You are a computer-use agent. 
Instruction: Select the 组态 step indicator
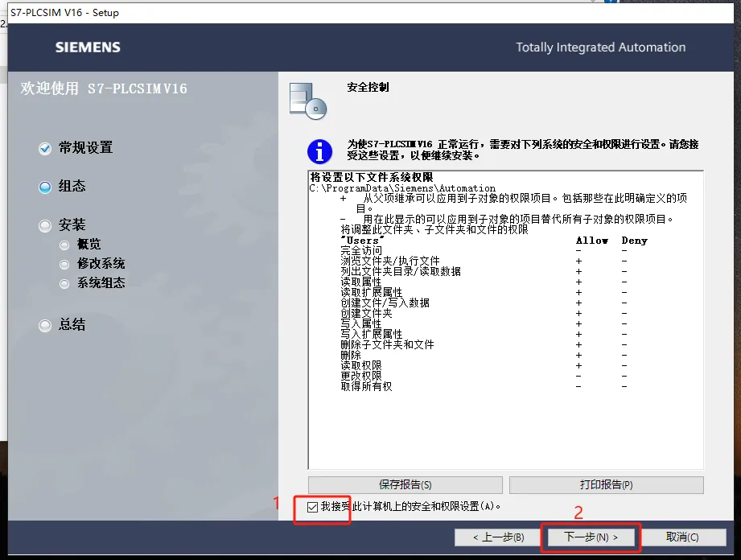[x=45, y=187]
